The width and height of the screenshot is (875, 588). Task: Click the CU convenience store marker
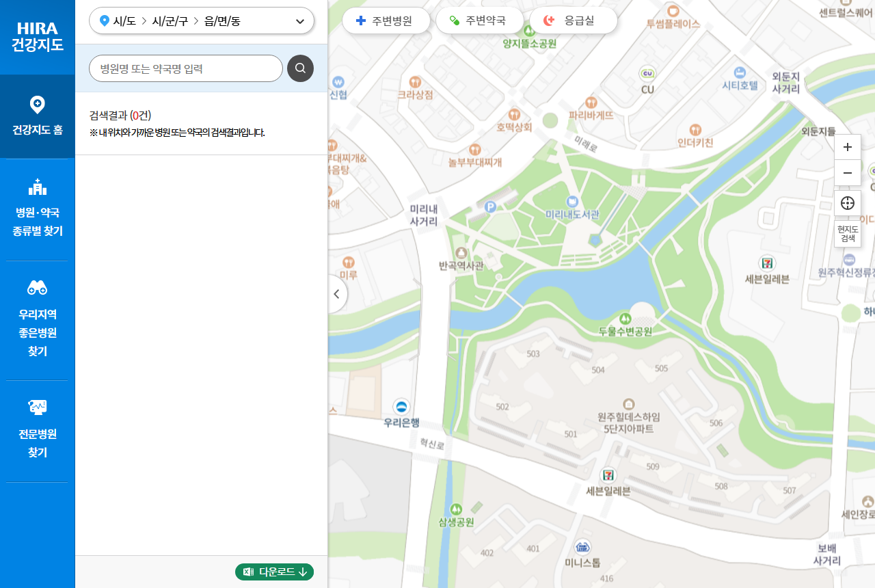click(x=647, y=74)
